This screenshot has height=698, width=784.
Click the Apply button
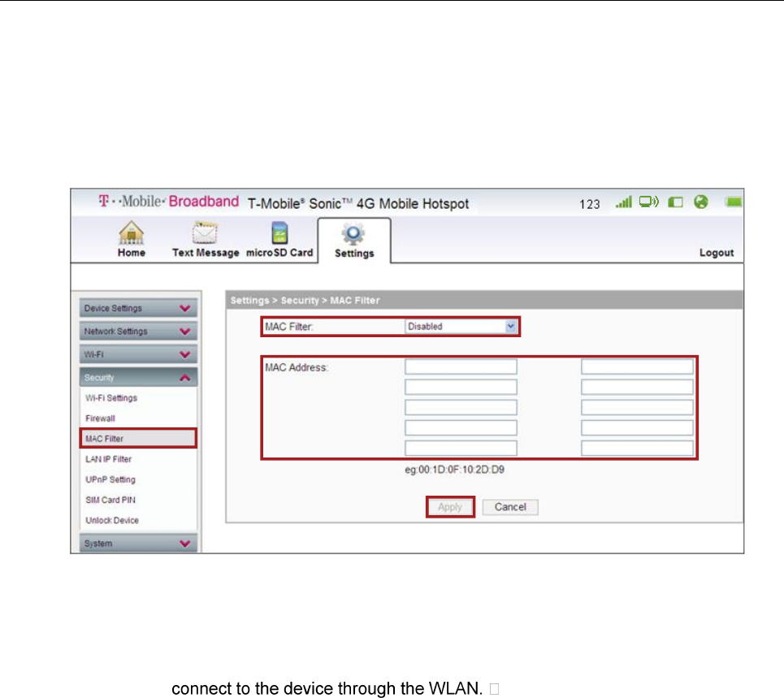coord(450,507)
